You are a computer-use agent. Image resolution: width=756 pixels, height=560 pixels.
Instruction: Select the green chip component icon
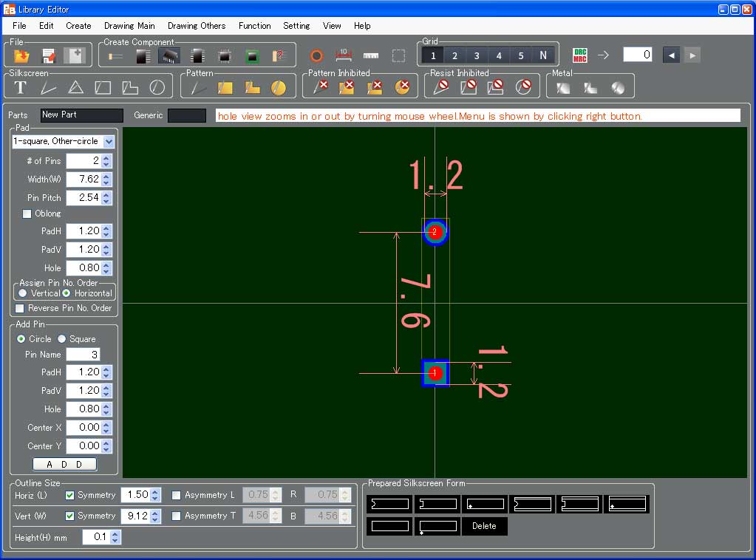pyautogui.click(x=252, y=56)
